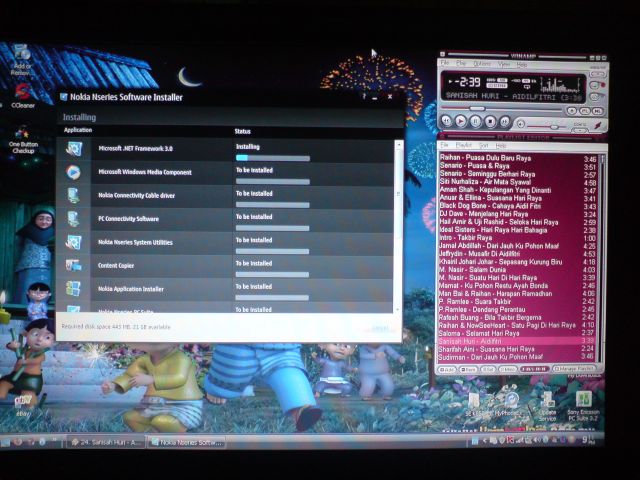The height and width of the screenshot is (480, 640).
Task: Open the Sel dropdown in Playlist Editor
Action: 488,369
